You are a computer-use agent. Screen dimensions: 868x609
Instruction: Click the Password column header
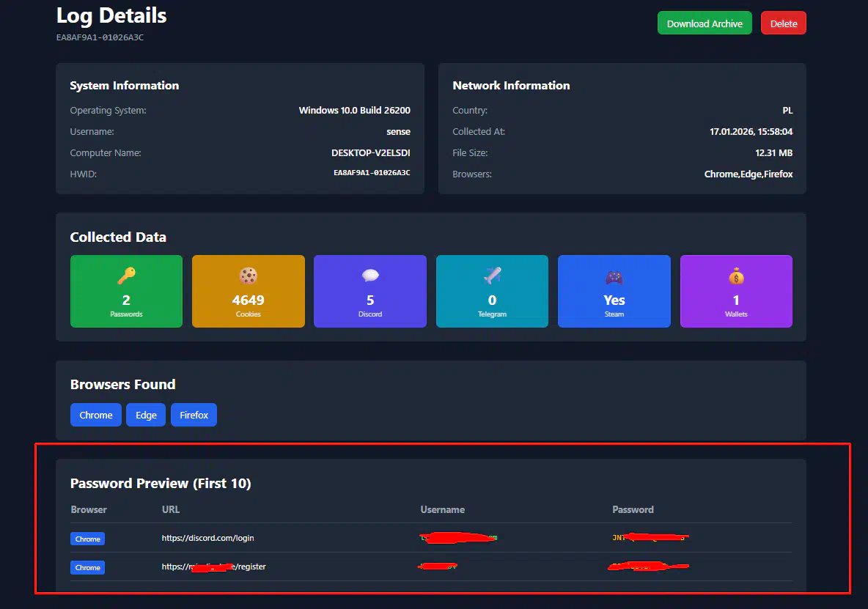pos(633,509)
